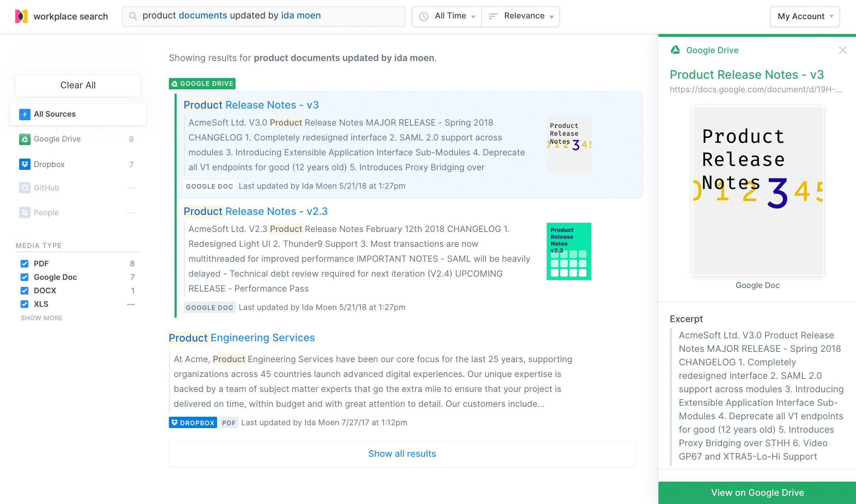Open Product Engineering Services result link
This screenshot has width=856, height=504.
pos(242,338)
